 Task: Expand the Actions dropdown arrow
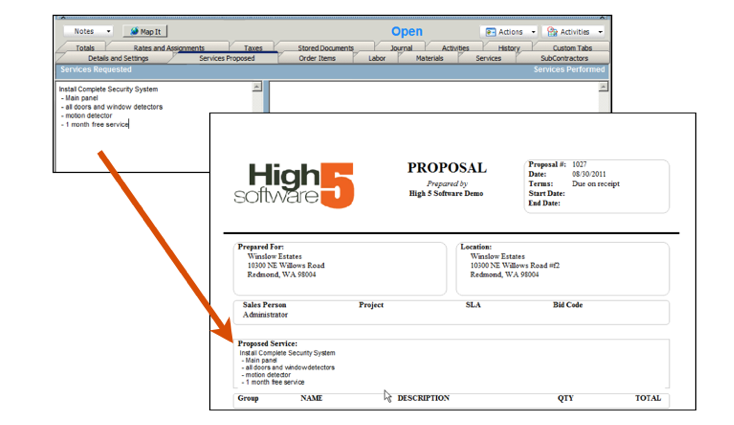coord(533,32)
